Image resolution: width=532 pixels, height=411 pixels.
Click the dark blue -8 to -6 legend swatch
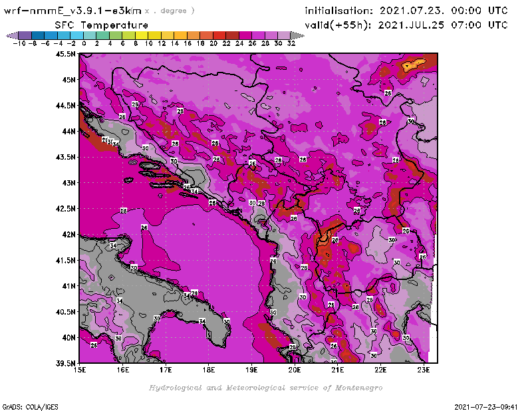(38, 35)
